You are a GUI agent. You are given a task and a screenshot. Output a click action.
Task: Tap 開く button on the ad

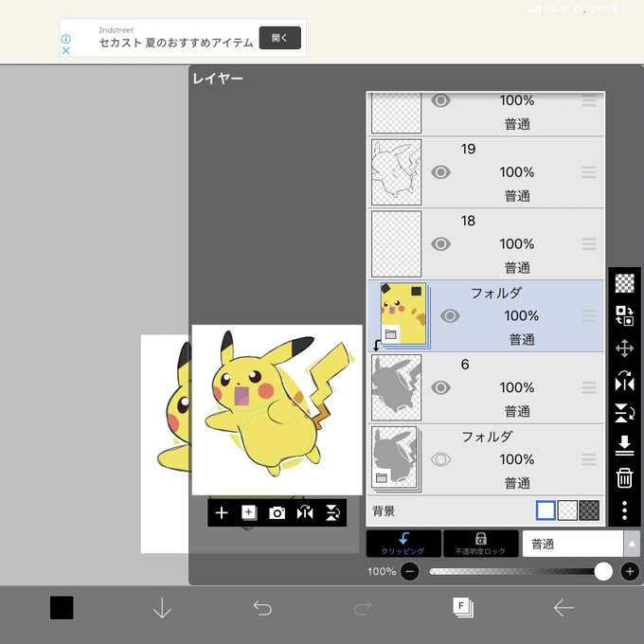[279, 38]
